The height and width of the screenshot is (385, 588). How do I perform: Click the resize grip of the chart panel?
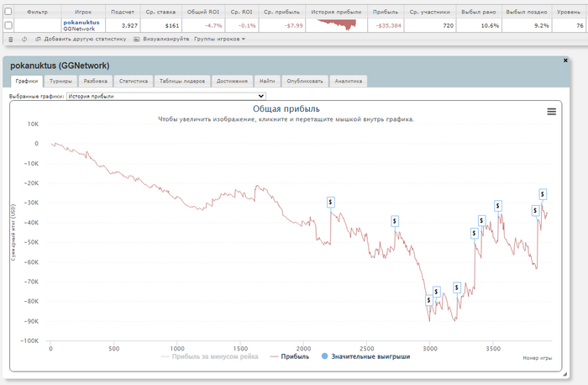[564, 374]
